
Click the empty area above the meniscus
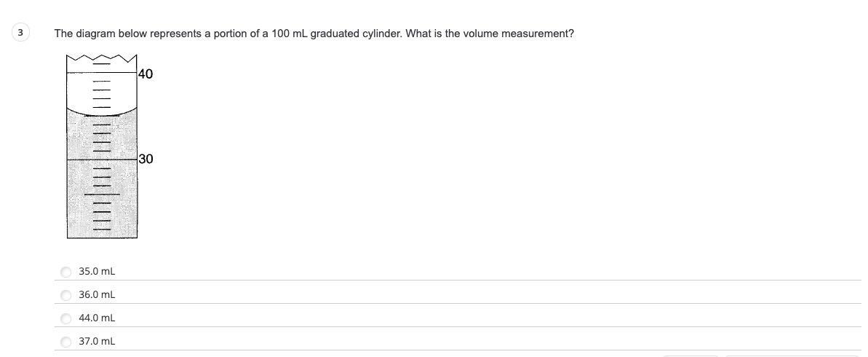click(x=103, y=89)
